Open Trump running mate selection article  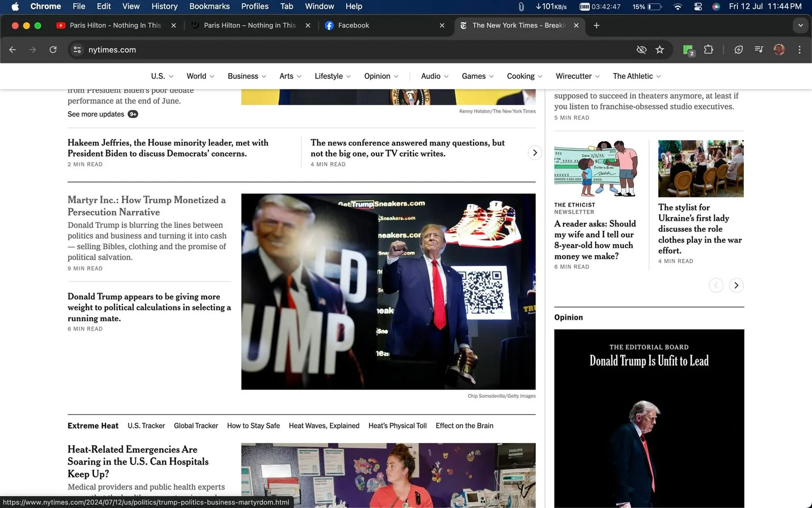click(149, 307)
